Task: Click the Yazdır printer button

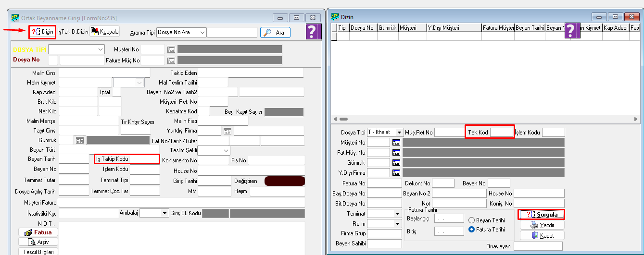Action: point(541,225)
